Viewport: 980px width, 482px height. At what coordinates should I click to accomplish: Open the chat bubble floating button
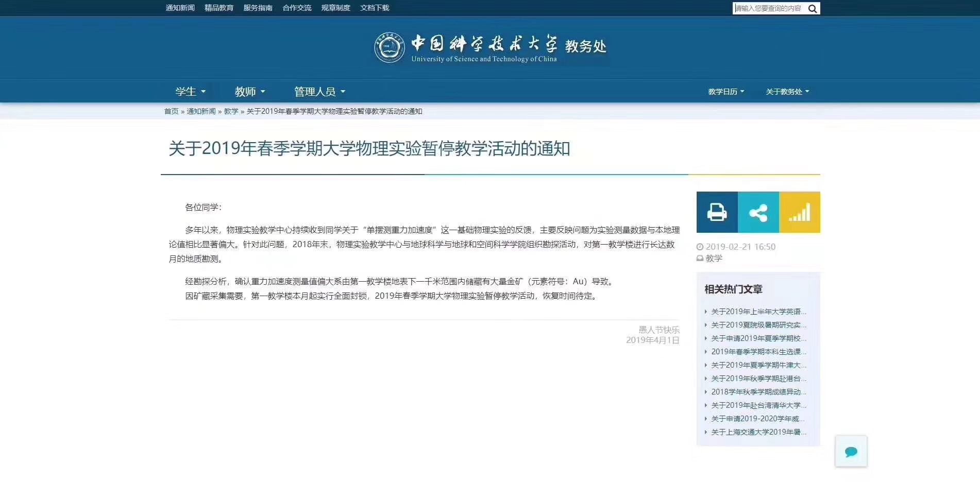coord(851,452)
